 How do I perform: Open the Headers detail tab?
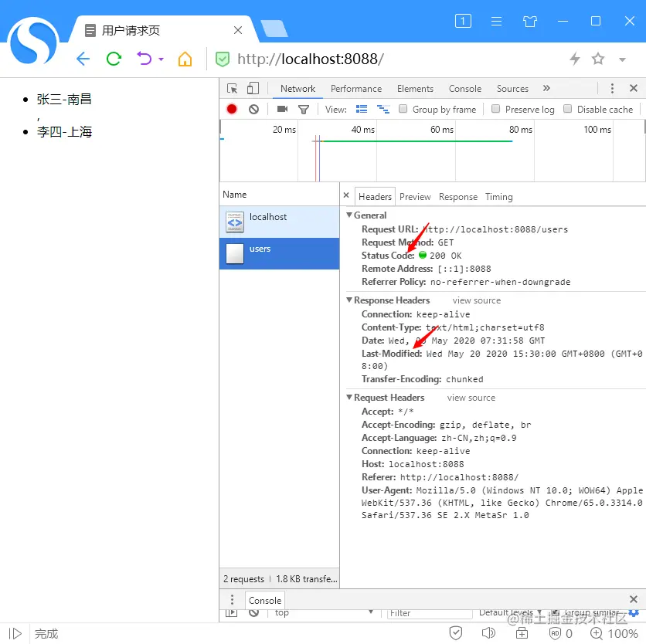pyautogui.click(x=375, y=197)
